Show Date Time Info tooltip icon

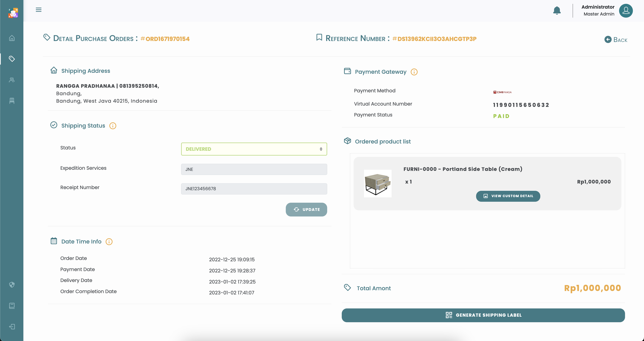point(109,242)
